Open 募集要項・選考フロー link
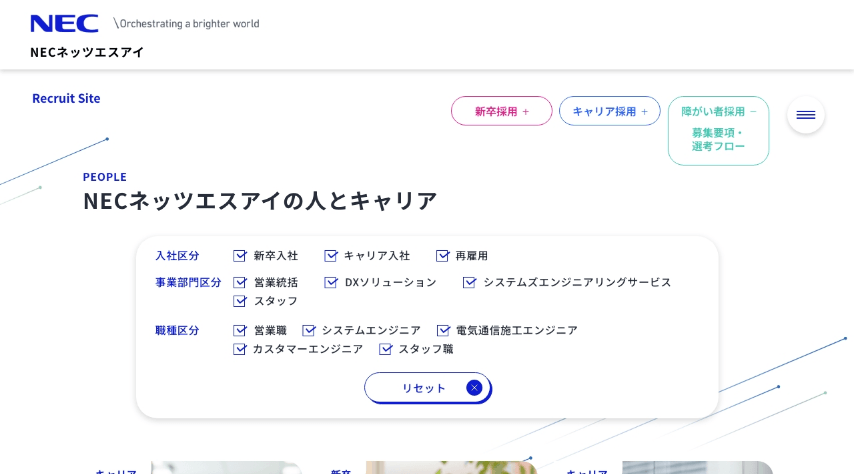854x474 pixels. (x=718, y=139)
